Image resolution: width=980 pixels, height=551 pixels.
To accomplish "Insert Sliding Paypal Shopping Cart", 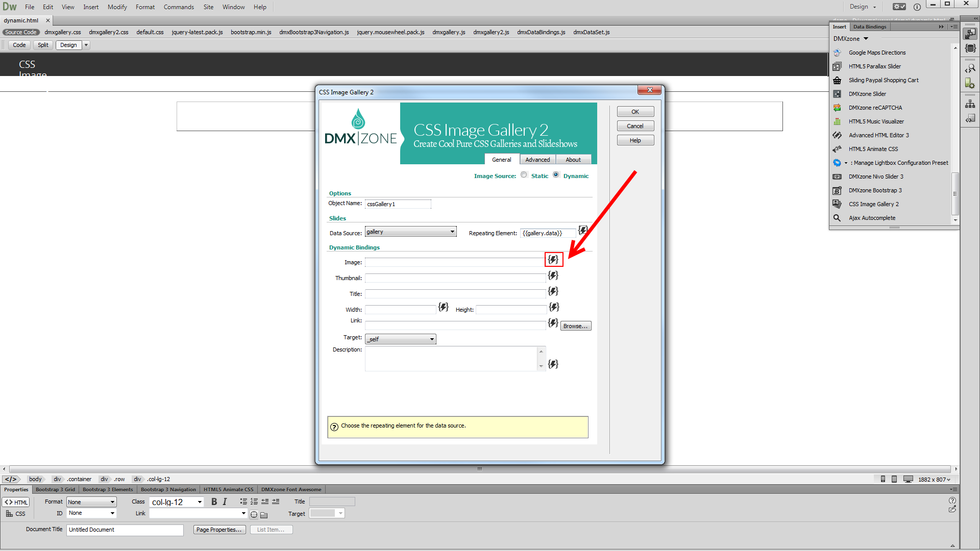I will click(883, 80).
